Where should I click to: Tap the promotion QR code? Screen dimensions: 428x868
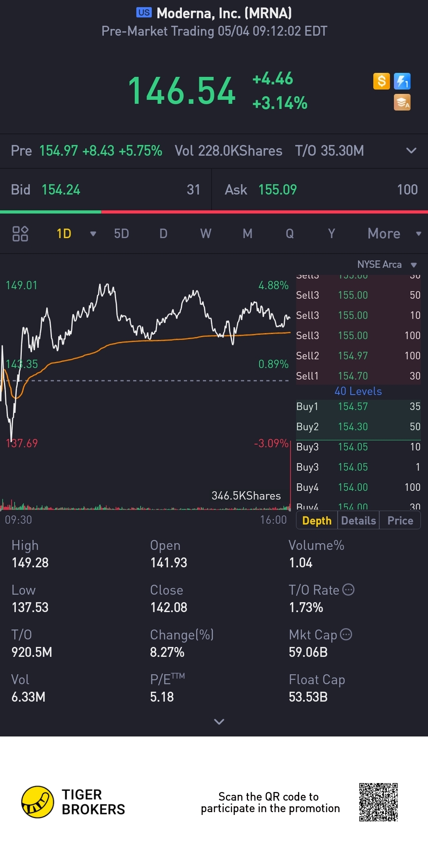[x=378, y=802]
